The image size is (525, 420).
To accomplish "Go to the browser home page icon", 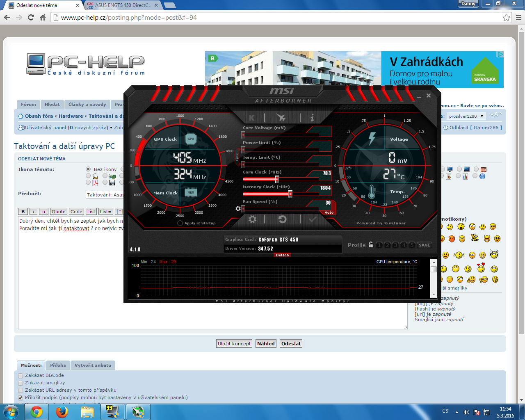I will pyautogui.click(x=43, y=18).
